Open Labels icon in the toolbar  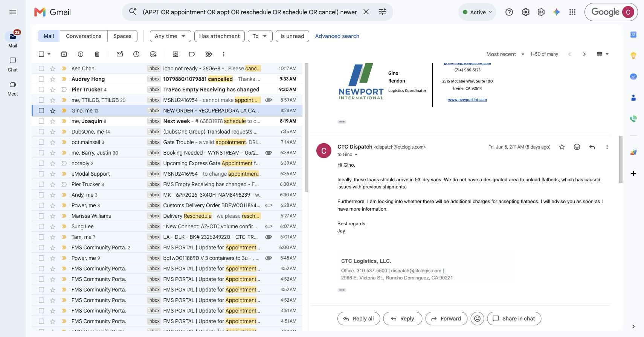tap(192, 54)
